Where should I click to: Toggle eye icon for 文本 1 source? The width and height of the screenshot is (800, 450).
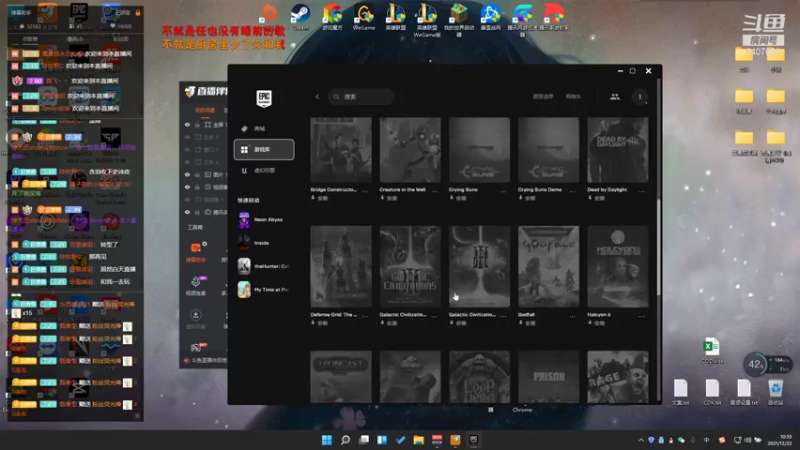click(x=187, y=137)
